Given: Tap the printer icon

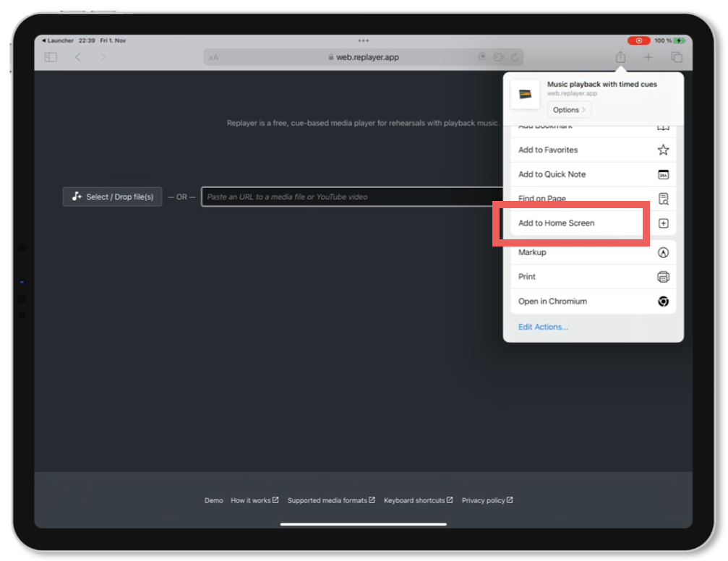Looking at the screenshot, I should pyautogui.click(x=663, y=277).
